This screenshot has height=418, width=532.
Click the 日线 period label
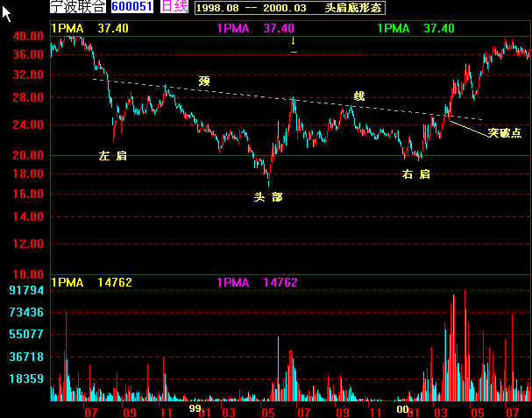click(x=174, y=6)
